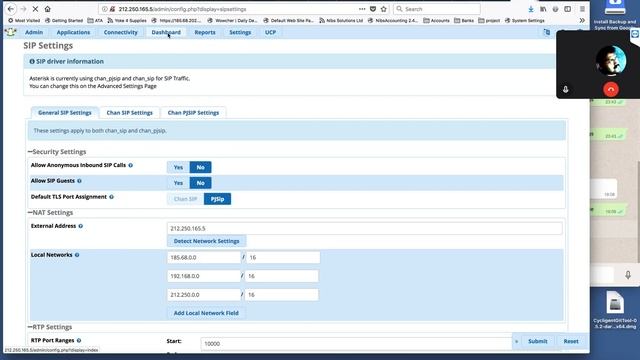Show help for Allow SIP Guests
Image resolution: width=640 pixels, height=360 pixels.
[x=79, y=181]
